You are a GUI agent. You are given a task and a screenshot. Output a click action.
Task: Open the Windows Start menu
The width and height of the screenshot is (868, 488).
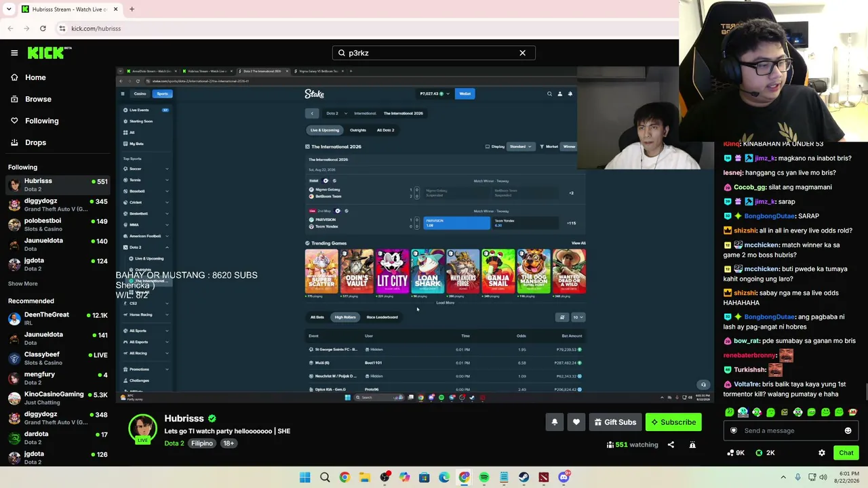coord(305,478)
